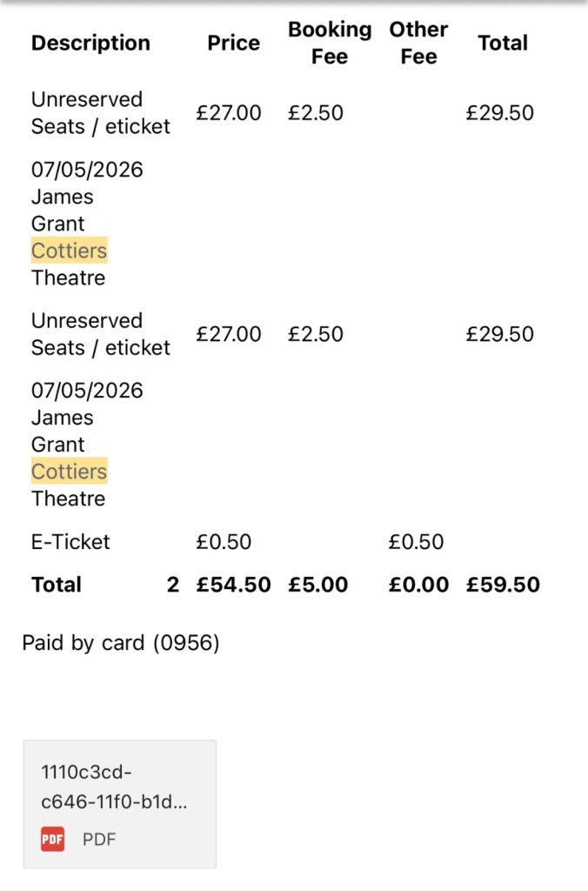
Task: Click the E-Ticket other fee £0.50
Action: (416, 542)
